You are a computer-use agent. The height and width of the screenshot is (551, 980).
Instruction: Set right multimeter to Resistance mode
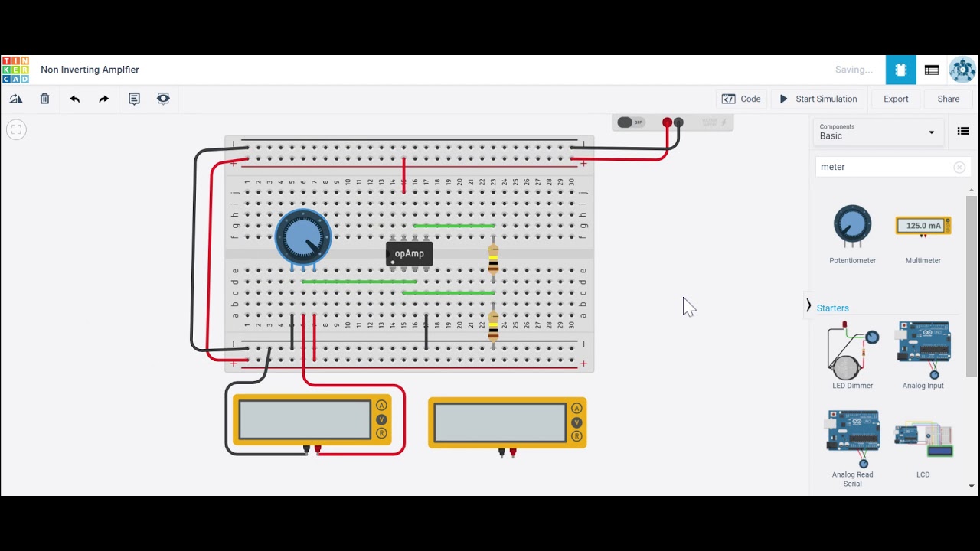(x=577, y=436)
